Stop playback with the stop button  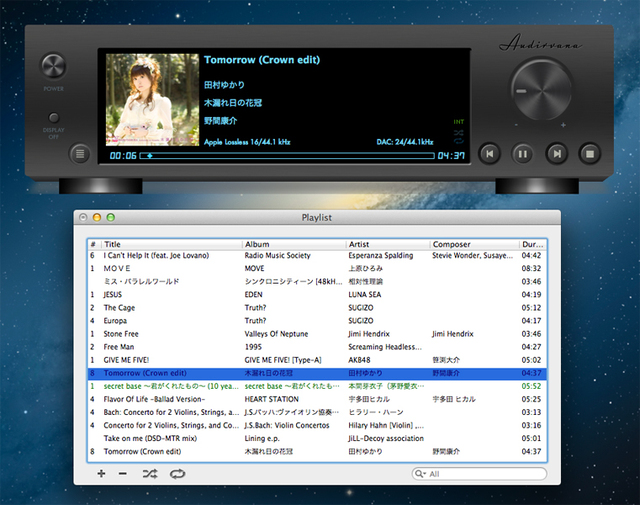tap(589, 154)
